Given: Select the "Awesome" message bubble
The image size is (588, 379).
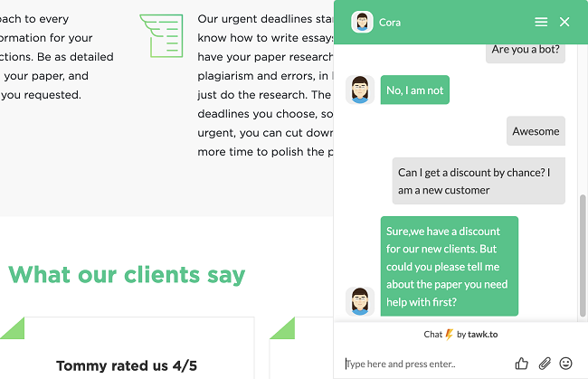Looking at the screenshot, I should (x=536, y=131).
